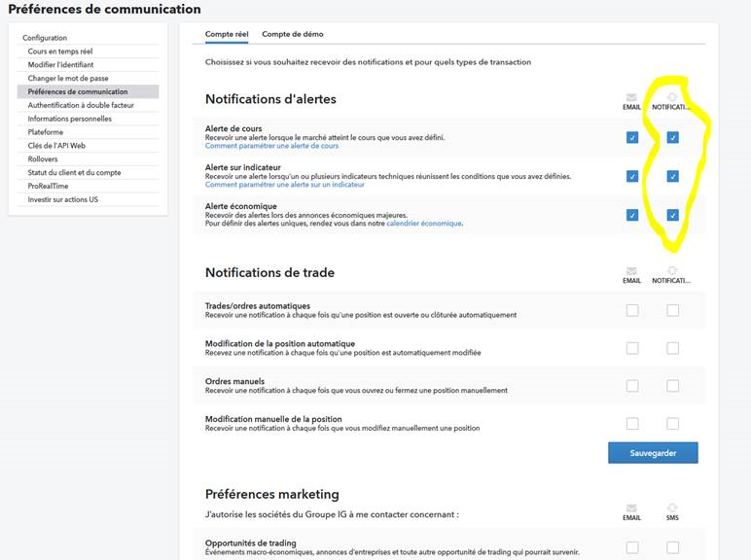The height and width of the screenshot is (560, 751).
Task: Enable SMS for Opportunités de trading
Action: [672, 547]
